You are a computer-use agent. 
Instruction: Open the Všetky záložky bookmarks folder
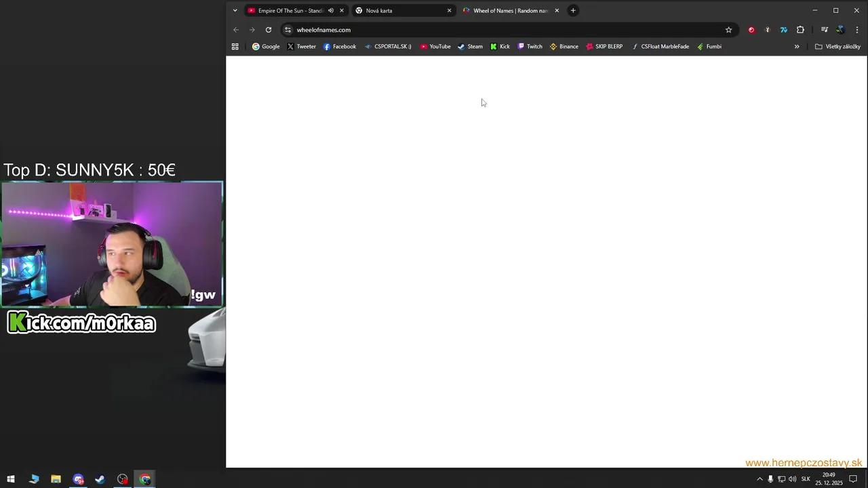coord(839,46)
